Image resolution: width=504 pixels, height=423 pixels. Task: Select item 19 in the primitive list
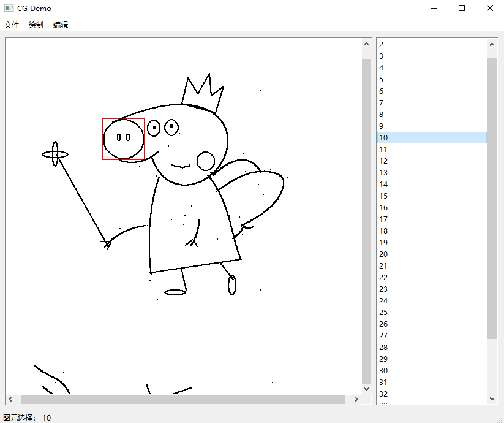pos(432,242)
